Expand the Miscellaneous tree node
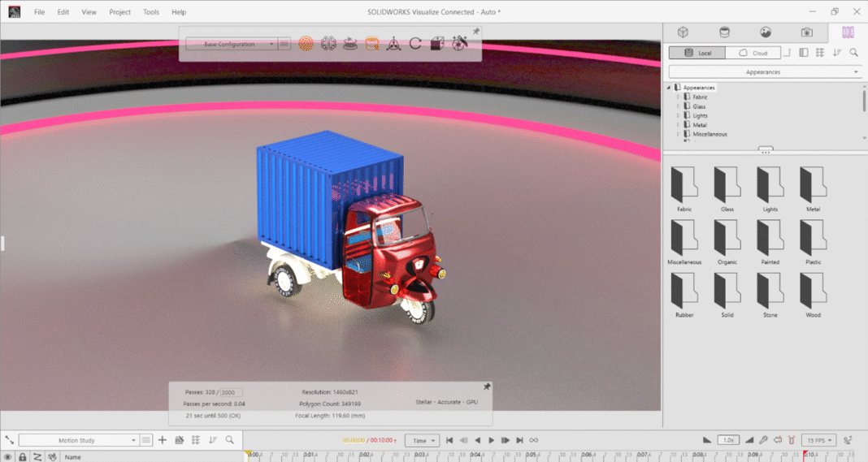Viewport: 868px width, 462px height. [678, 134]
